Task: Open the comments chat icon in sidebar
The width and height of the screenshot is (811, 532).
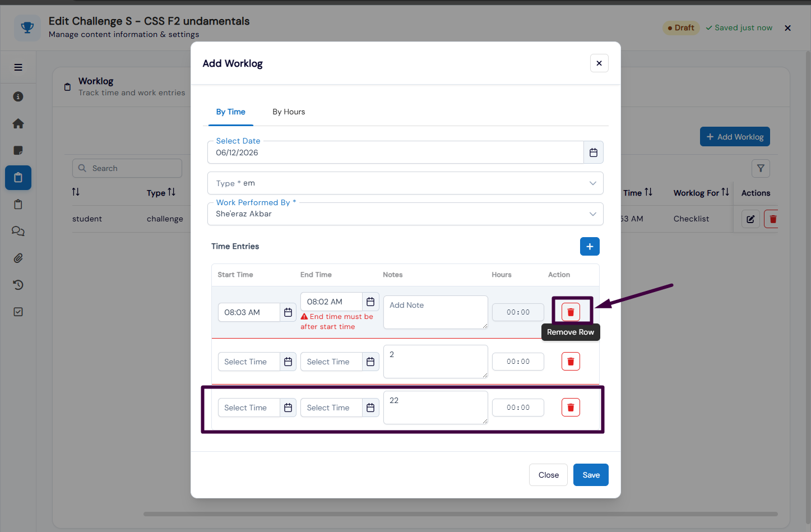Action: coord(18,231)
